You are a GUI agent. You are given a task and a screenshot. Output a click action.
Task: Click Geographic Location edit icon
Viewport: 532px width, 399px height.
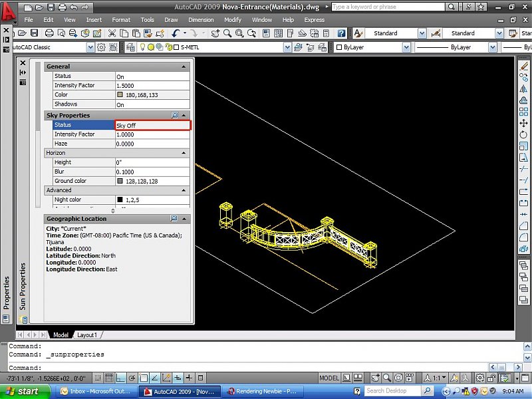[x=174, y=219]
